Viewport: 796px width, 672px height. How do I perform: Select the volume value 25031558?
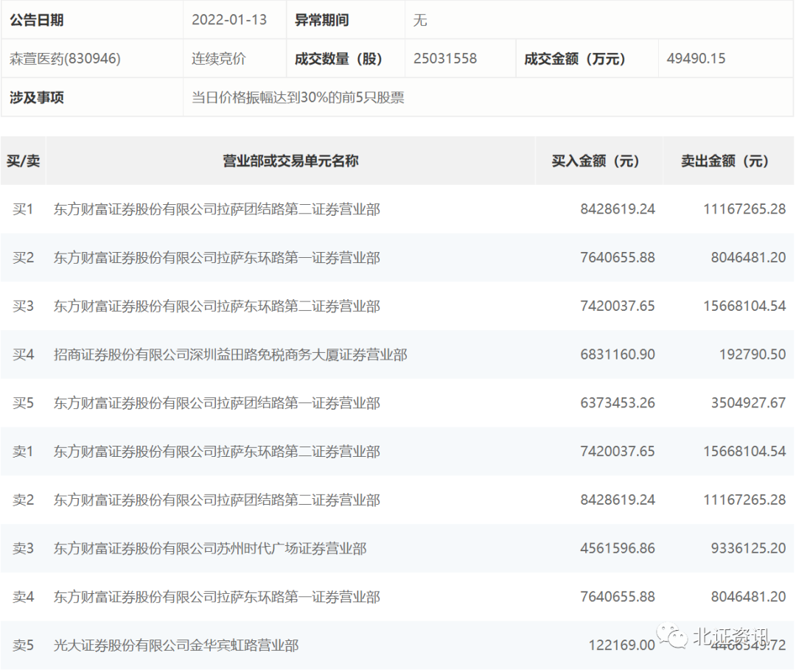(x=445, y=58)
